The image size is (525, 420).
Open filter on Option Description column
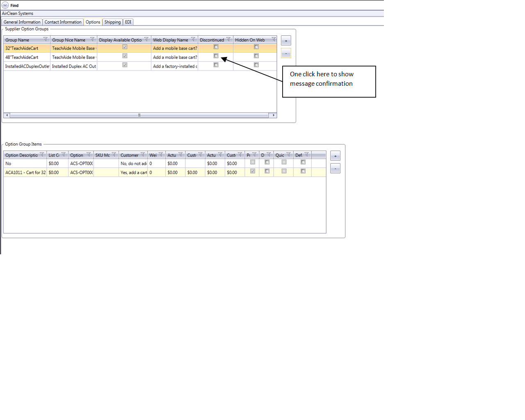point(42,155)
